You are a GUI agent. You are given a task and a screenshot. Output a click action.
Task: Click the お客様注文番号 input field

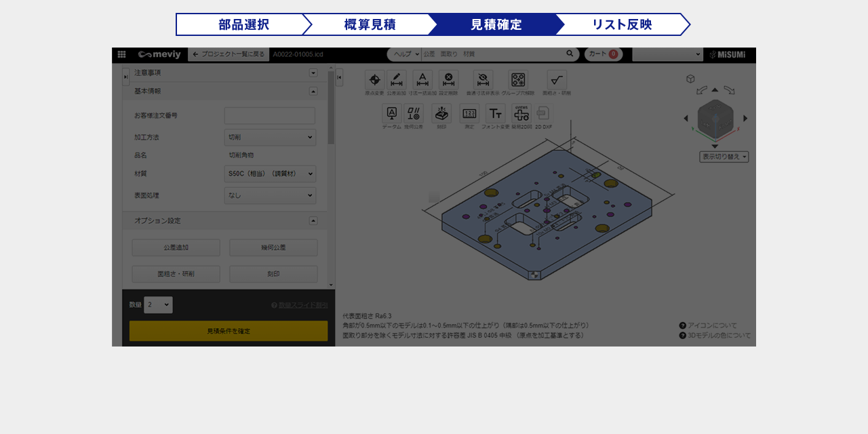point(270,115)
